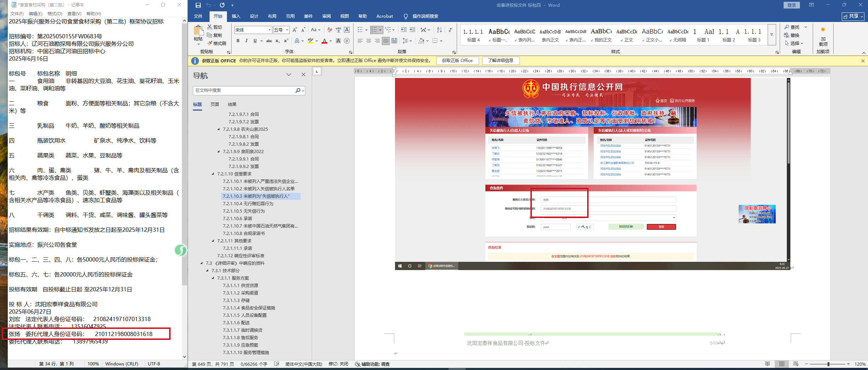Toggle underline formatting
Image resolution: width=868 pixels, height=370 pixels.
pyautogui.click(x=255, y=41)
